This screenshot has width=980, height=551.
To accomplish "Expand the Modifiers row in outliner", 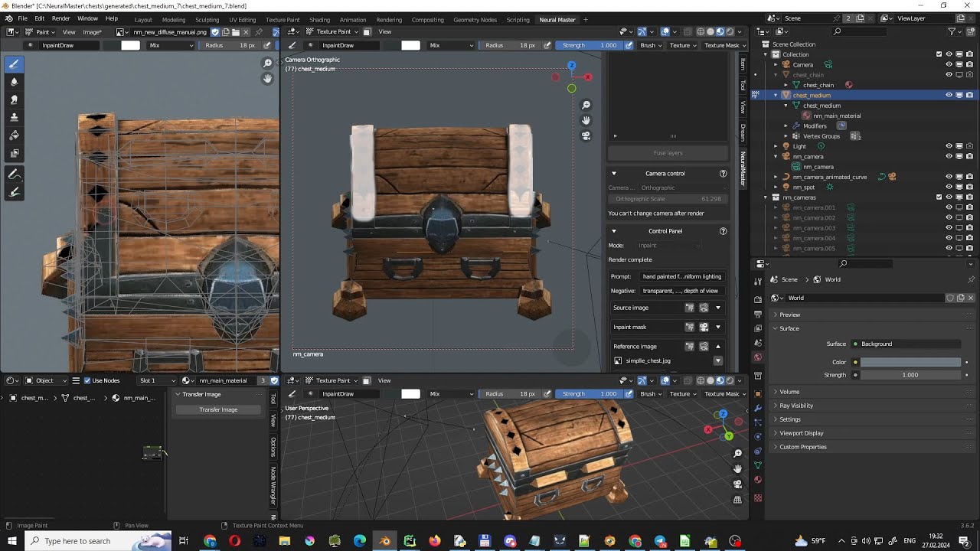I will [786, 126].
